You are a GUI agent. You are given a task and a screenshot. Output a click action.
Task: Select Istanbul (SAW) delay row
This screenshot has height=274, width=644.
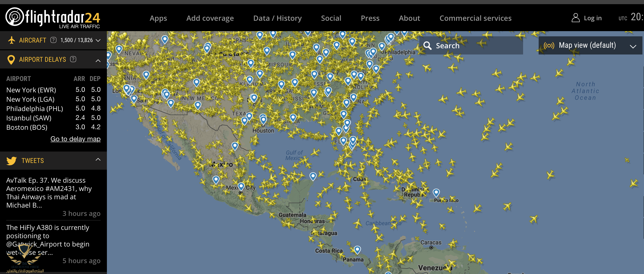point(53,118)
